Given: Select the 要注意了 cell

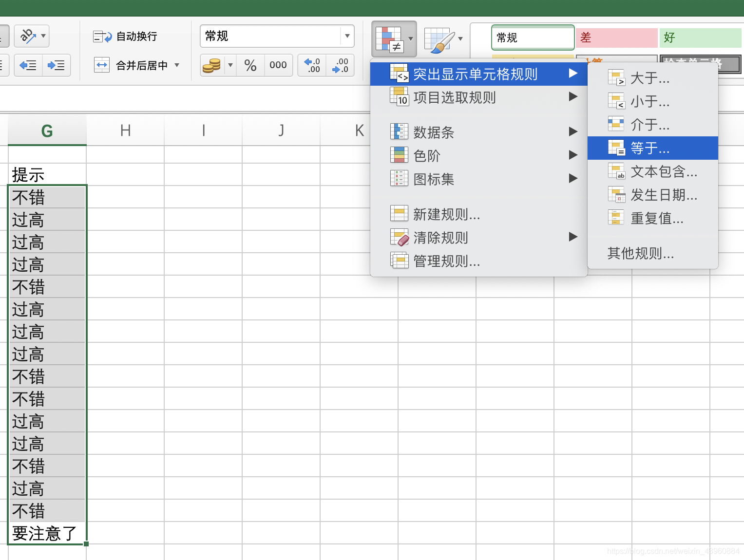Looking at the screenshot, I should pyautogui.click(x=47, y=533).
